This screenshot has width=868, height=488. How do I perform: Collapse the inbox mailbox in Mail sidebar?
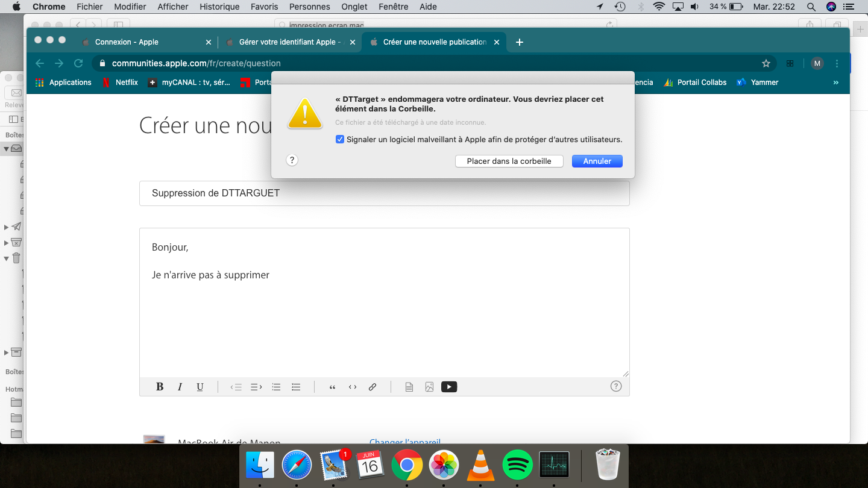(x=6, y=148)
